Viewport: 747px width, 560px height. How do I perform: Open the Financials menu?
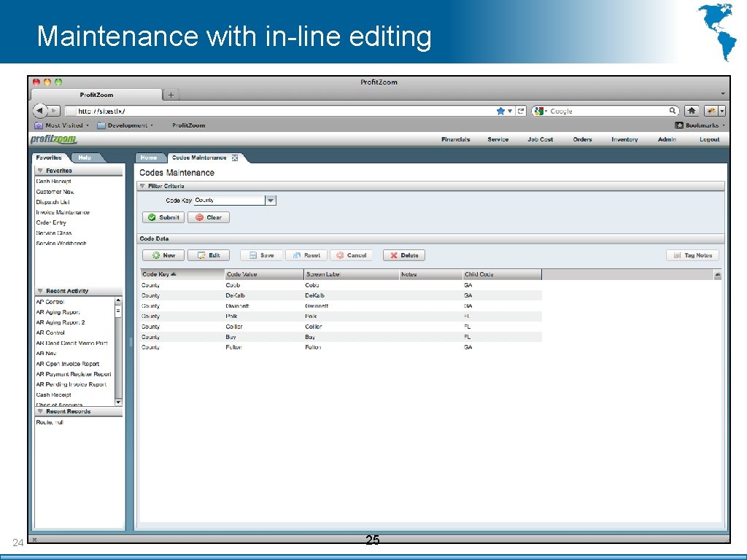455,139
